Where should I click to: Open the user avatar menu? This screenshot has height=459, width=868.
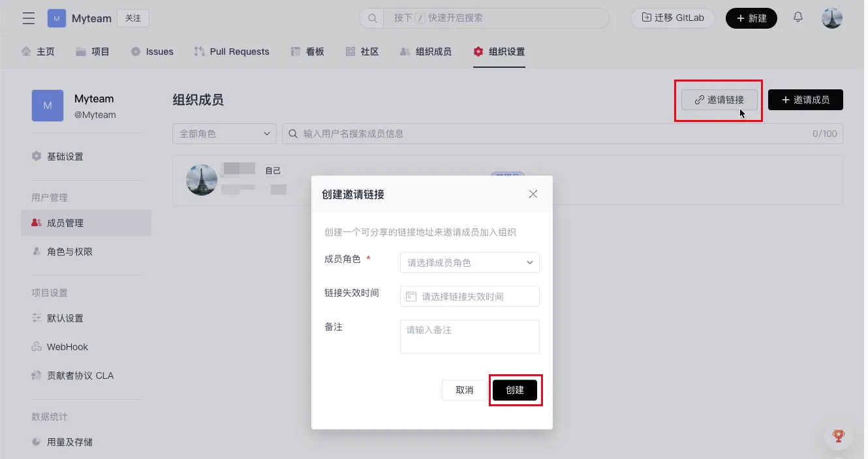tap(831, 18)
